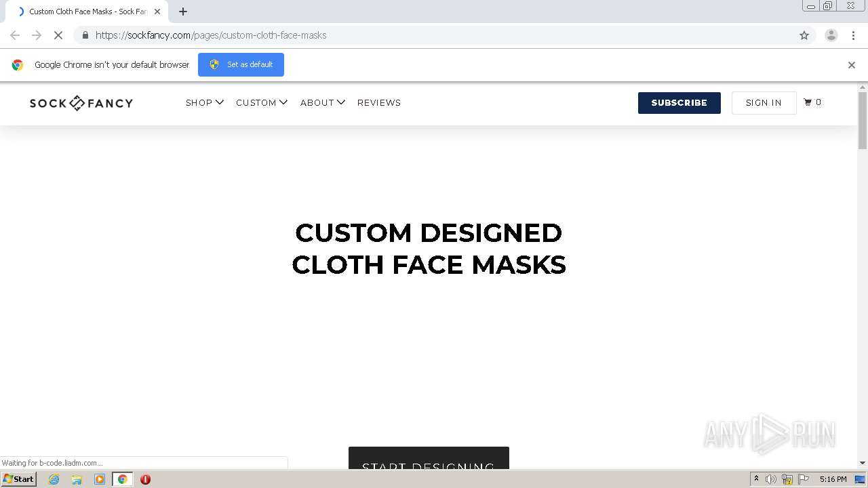Click the Sock Fancy logo
The width and height of the screenshot is (868, 488).
(x=81, y=103)
